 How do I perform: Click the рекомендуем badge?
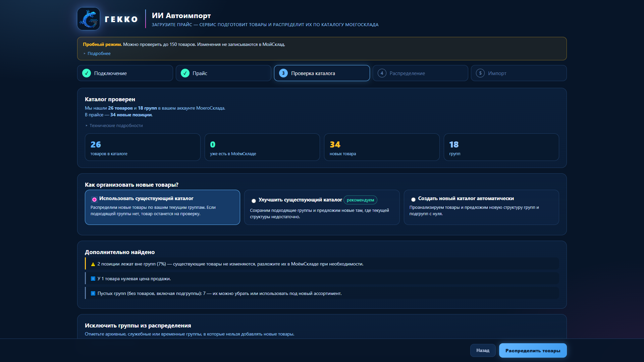tap(360, 200)
